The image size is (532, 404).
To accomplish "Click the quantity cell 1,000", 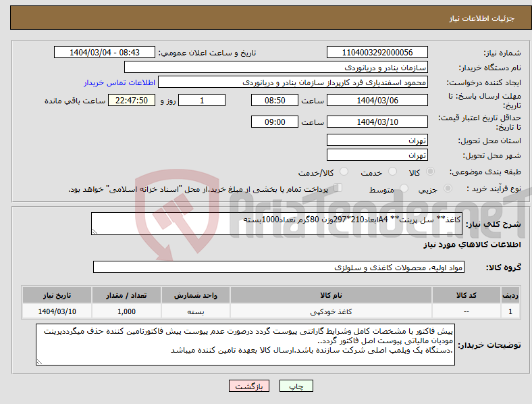I will click(126, 311).
